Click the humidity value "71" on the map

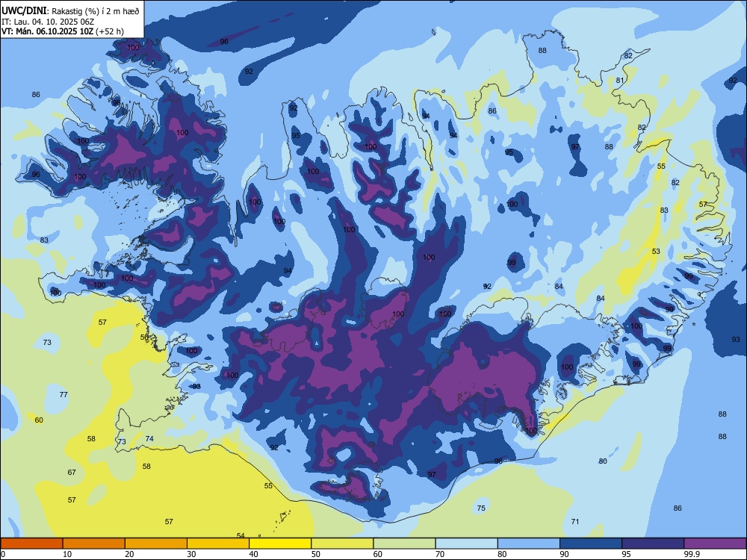click(575, 521)
